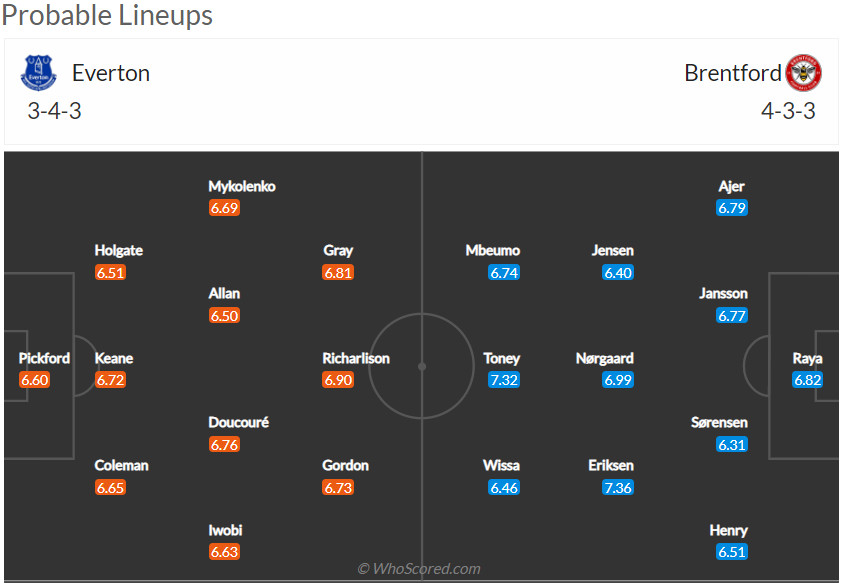Open the Everton team name link
The width and height of the screenshot is (841, 583).
tap(111, 73)
